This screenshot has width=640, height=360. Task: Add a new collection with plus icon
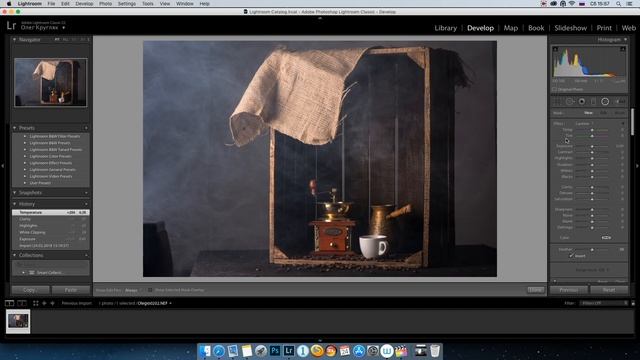[x=86, y=256]
